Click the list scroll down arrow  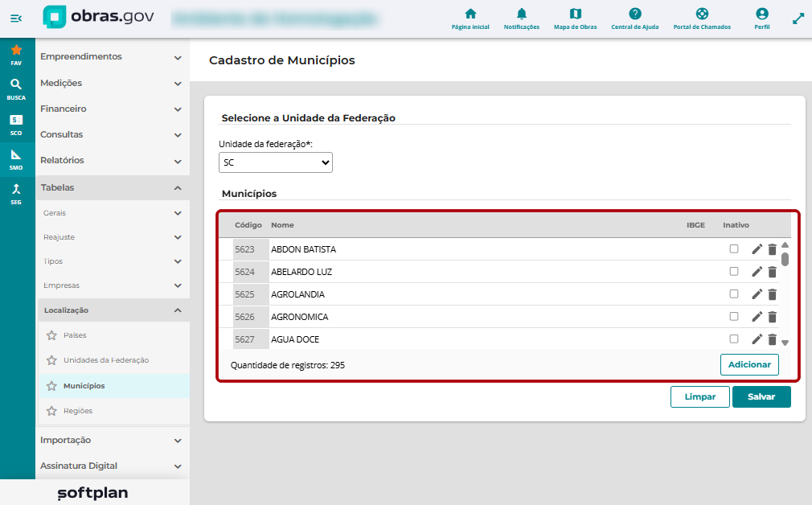[785, 343]
